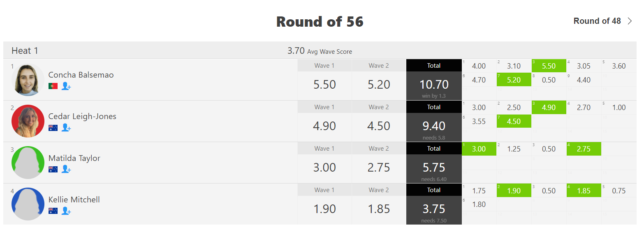Click Kellie Mitchell's blue silhouette avatar
This screenshot has width=644, height=234.
(28, 204)
